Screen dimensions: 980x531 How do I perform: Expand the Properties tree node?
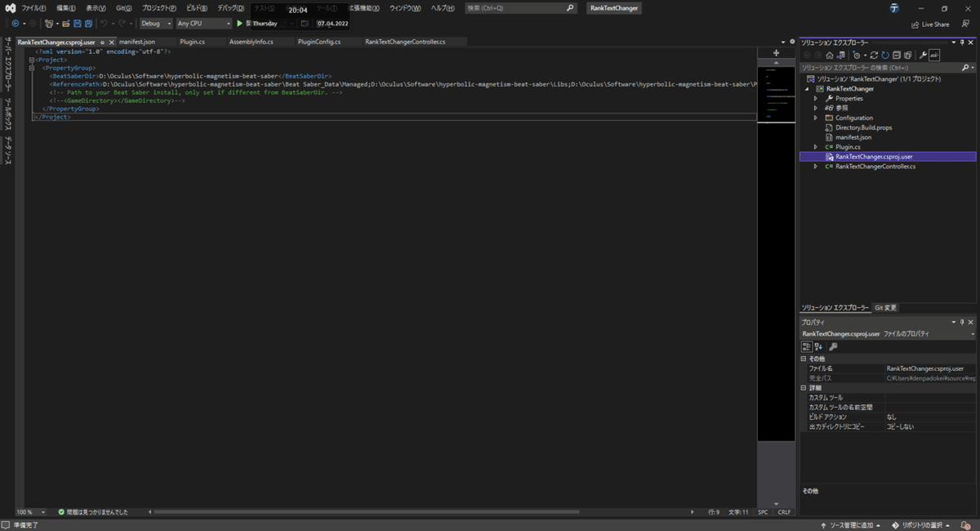[815, 99]
